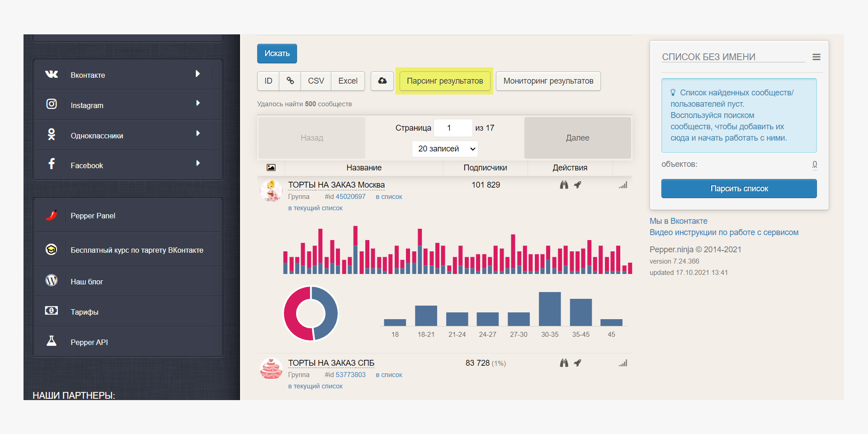Click the link icon export button

click(x=290, y=81)
